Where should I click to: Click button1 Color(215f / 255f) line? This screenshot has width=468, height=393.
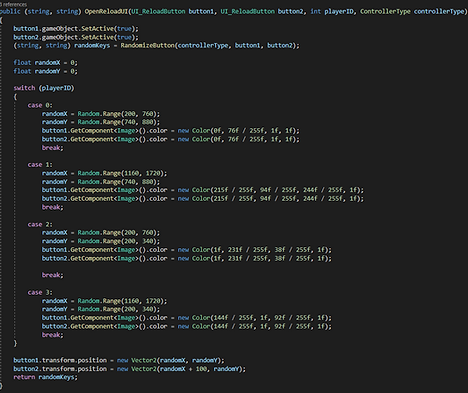click(203, 190)
